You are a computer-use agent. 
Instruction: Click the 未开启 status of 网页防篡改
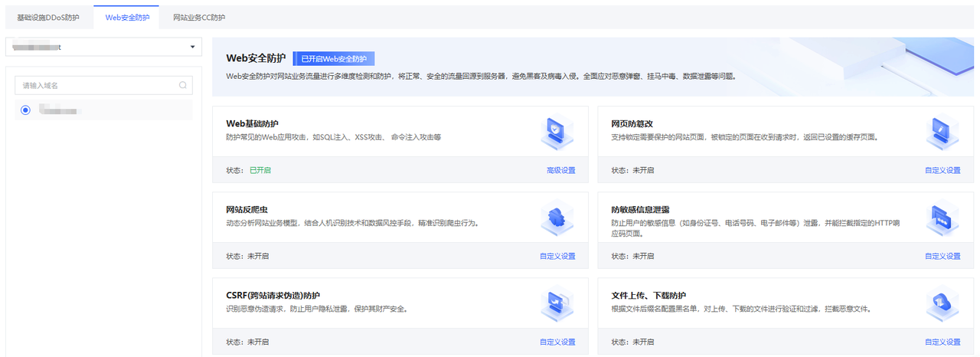pyautogui.click(x=643, y=170)
